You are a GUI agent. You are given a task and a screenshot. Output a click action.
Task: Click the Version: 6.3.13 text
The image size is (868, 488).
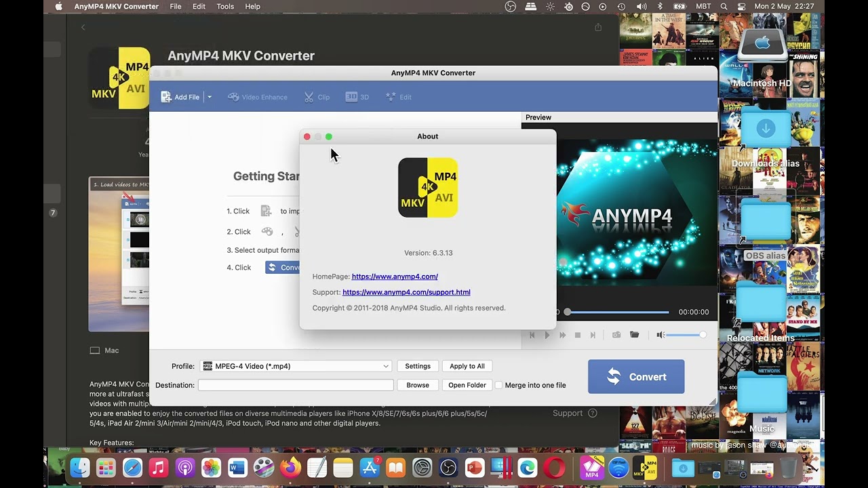click(429, 253)
